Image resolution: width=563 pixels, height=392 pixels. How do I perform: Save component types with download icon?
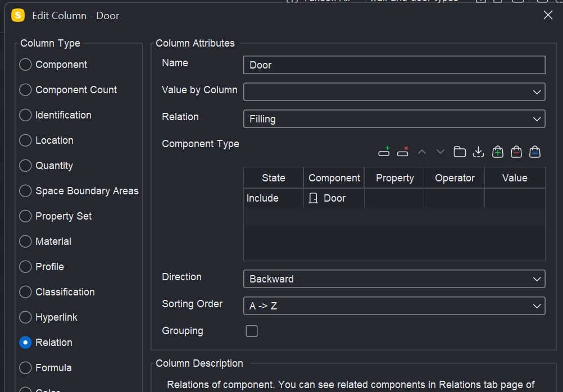coord(478,152)
